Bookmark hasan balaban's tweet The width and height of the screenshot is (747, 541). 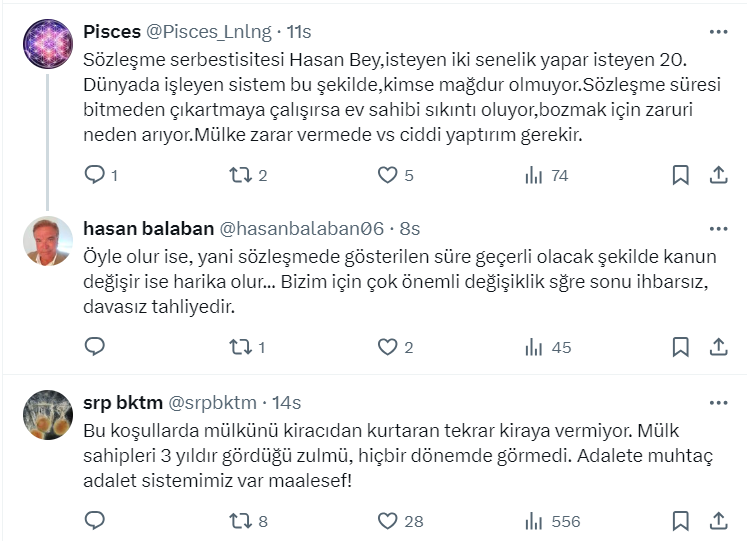[680, 347]
